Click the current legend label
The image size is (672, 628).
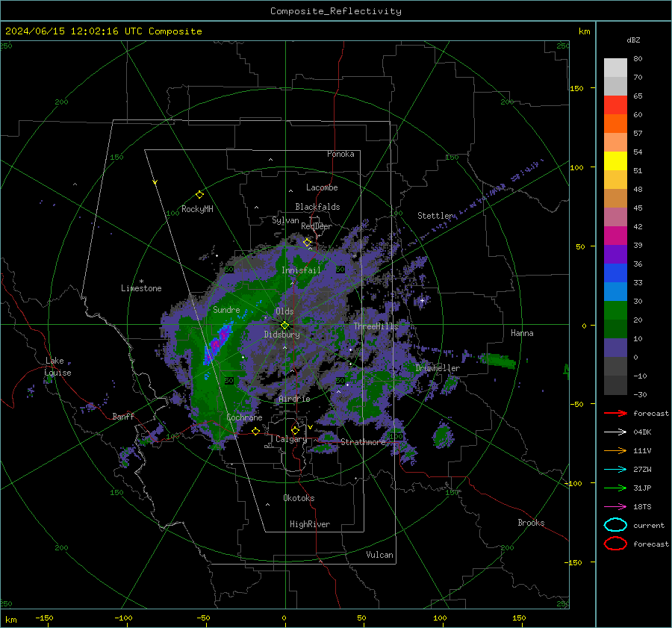649,526
